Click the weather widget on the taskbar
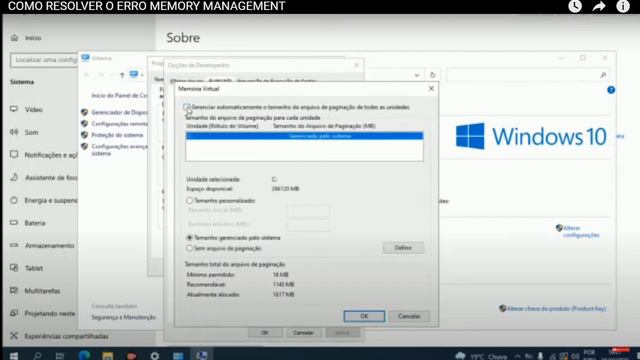The image size is (640, 360). tap(481, 356)
